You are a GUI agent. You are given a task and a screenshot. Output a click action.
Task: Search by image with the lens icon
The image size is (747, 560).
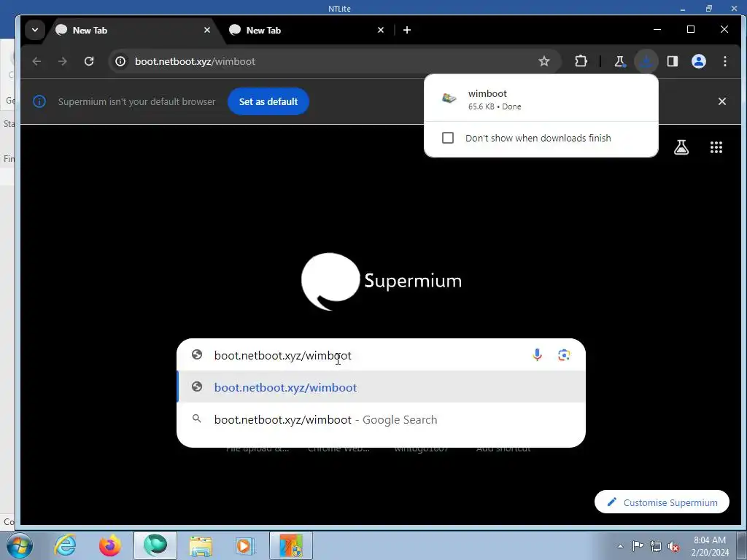coord(564,355)
